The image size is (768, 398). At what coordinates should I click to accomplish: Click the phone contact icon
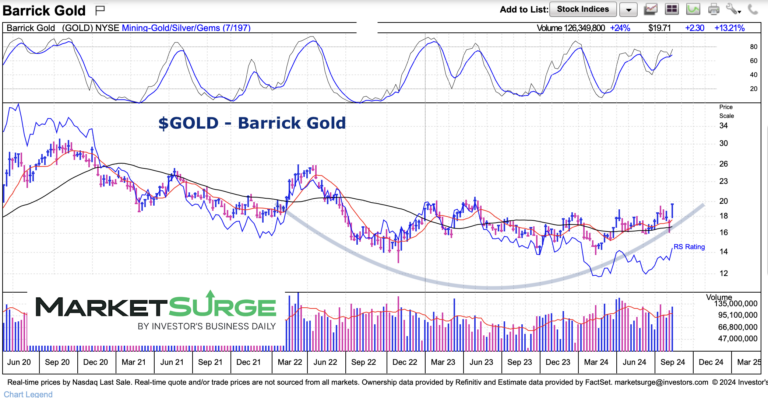pyautogui.click(x=753, y=9)
